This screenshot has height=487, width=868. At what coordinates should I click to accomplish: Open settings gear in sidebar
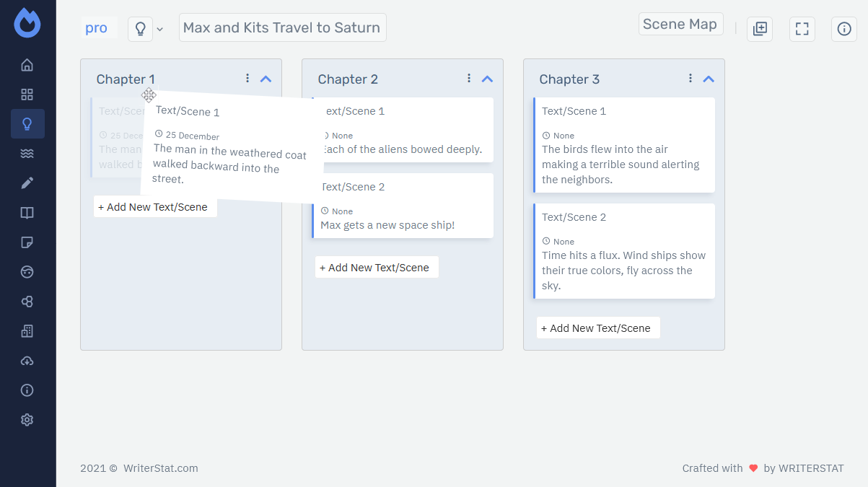[27, 420]
